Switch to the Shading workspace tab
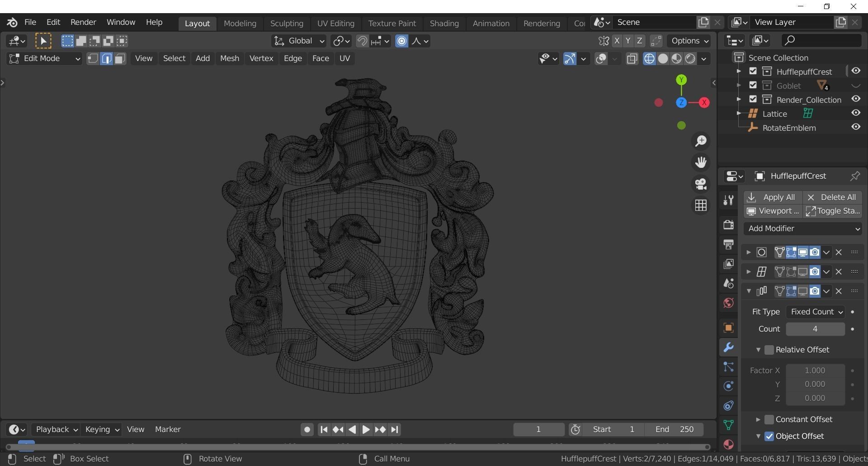 (444, 24)
